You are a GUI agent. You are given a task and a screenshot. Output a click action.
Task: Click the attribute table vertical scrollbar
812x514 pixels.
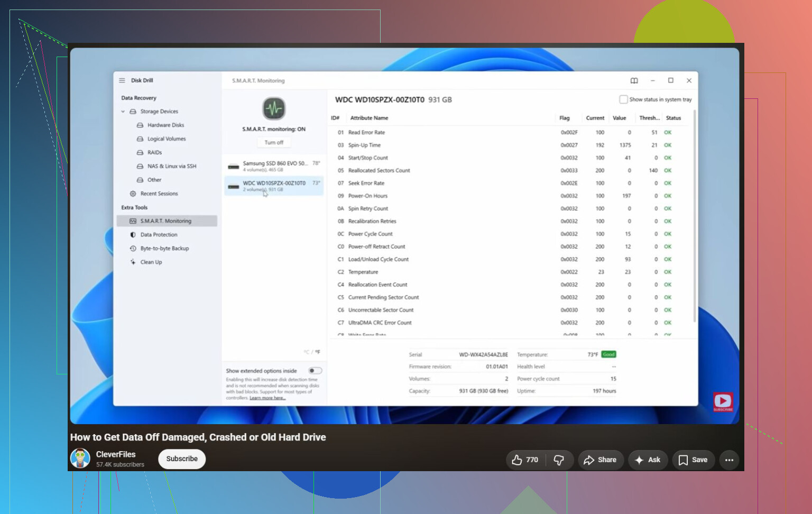pos(695,217)
